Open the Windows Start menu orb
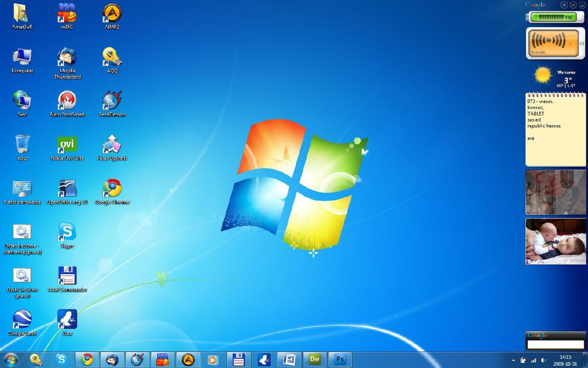588x368 pixels. coord(10,360)
